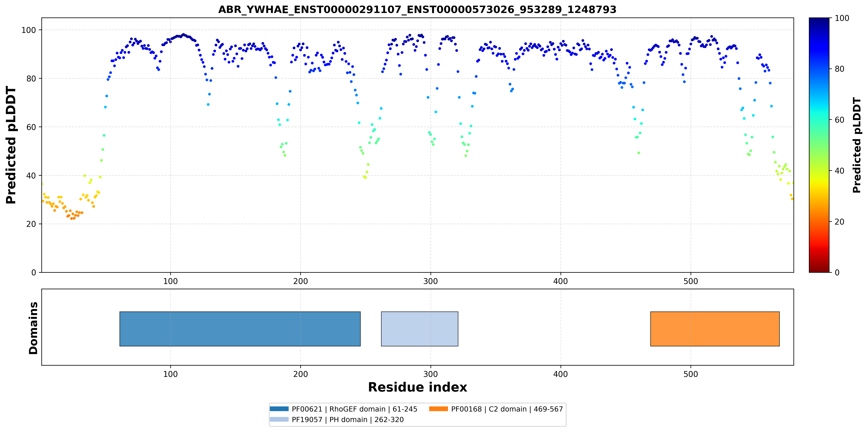Click the pLDDT colorbar gradient
Screen dimensions: 868x432
pos(819,145)
